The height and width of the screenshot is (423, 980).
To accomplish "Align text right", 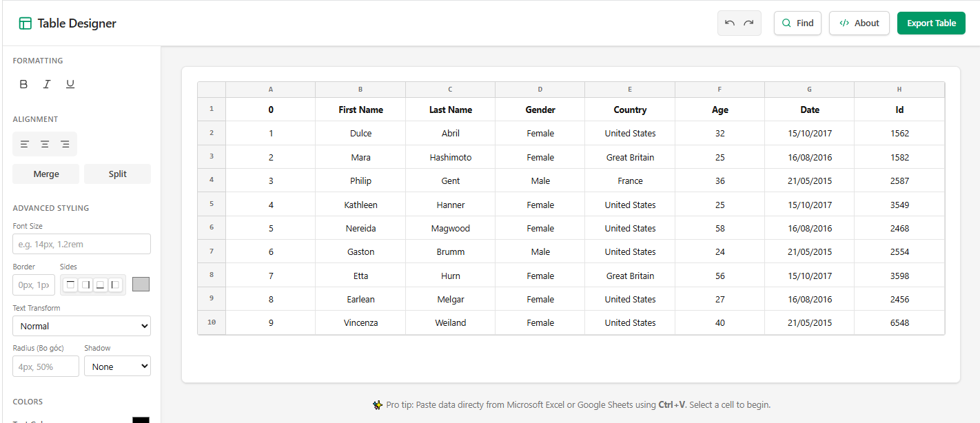I will 65,144.
